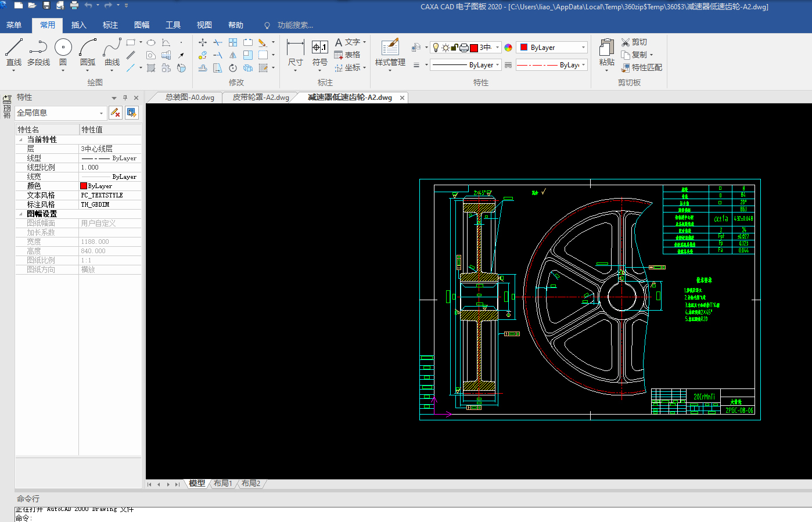
Task: Open the red ByLayer color dropdown
Action: tap(583, 48)
